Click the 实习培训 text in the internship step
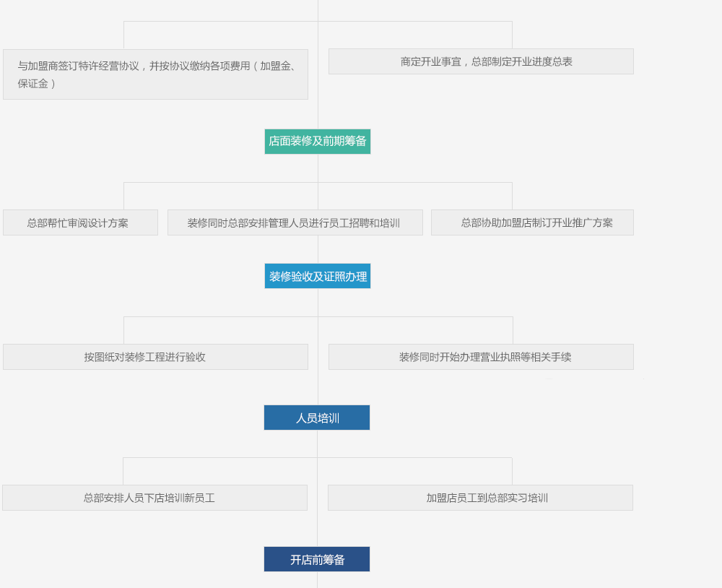Viewport: 722px width, 588px height. pos(526,498)
